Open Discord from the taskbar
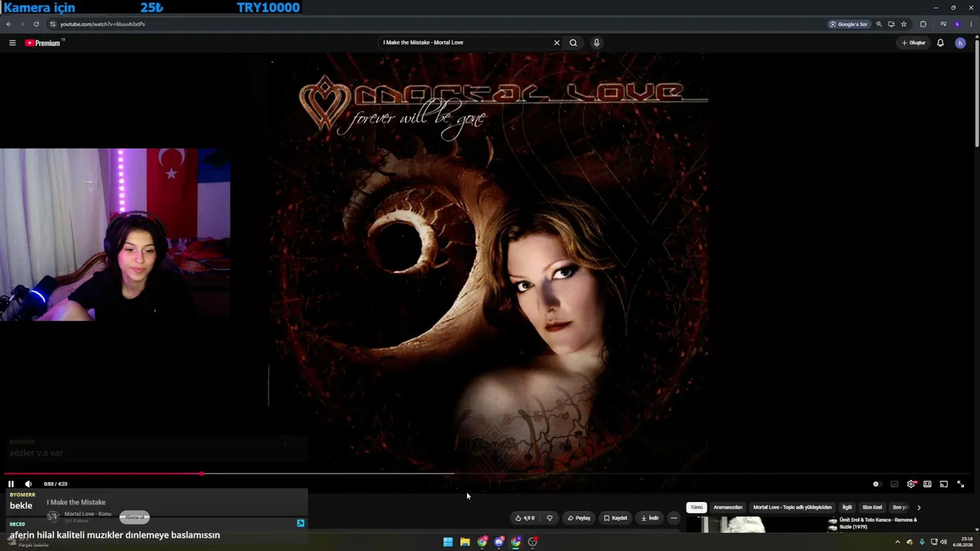This screenshot has width=980, height=551. tap(499, 542)
